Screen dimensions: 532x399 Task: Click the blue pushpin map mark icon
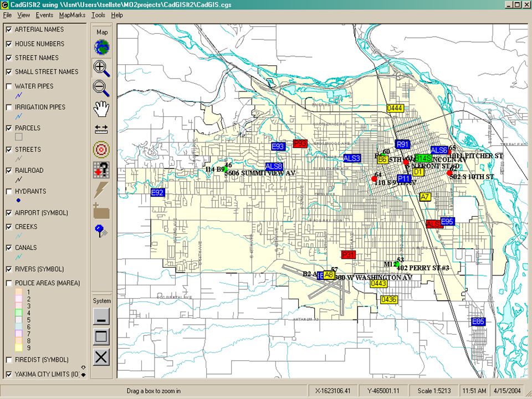[101, 231]
